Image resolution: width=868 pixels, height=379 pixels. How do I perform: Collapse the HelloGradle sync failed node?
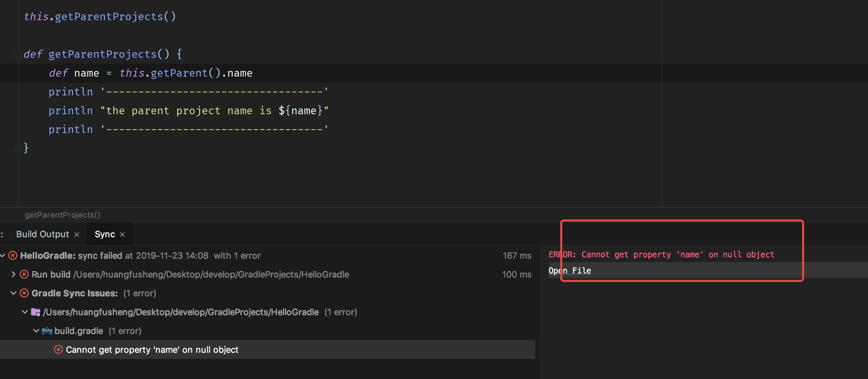click(3, 256)
